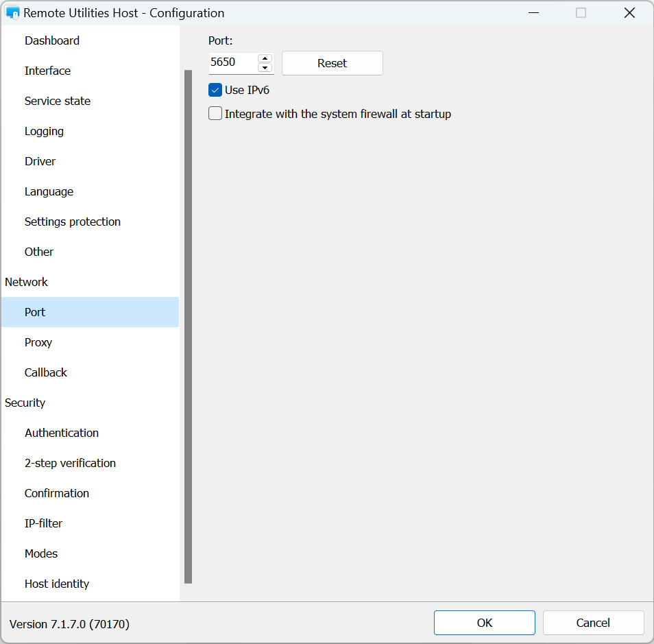Click the Port: field label
The width and height of the screenshot is (654, 644).
(220, 40)
